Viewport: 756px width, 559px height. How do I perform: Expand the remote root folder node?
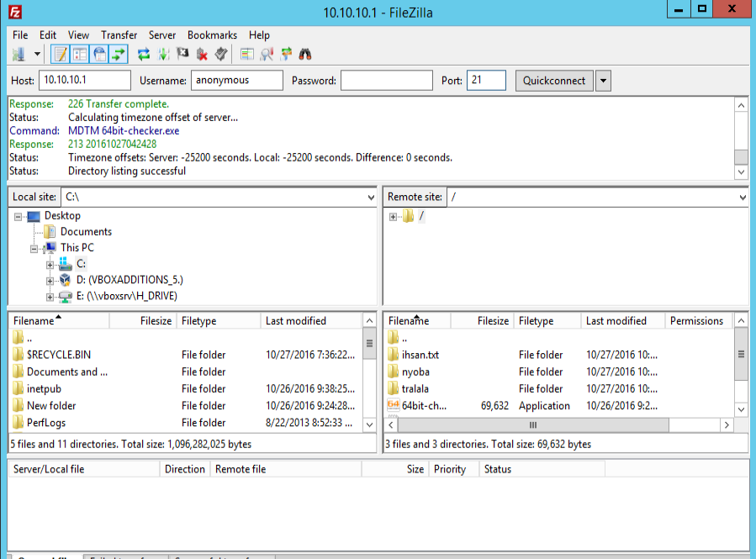[393, 217]
